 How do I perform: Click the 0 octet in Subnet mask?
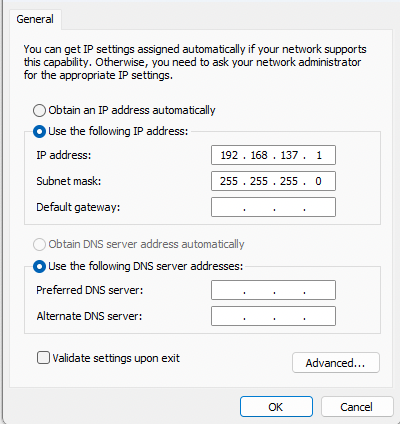318,181
